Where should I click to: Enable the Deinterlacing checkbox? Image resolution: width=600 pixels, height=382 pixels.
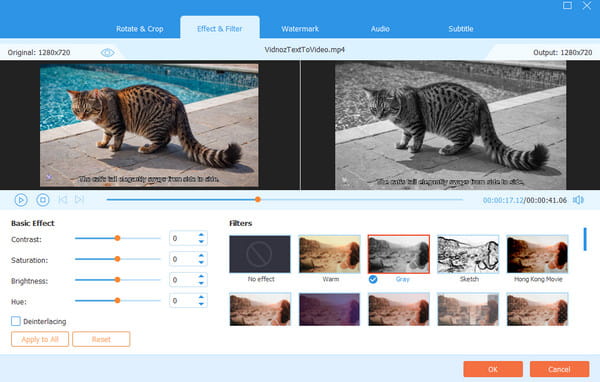[16, 321]
